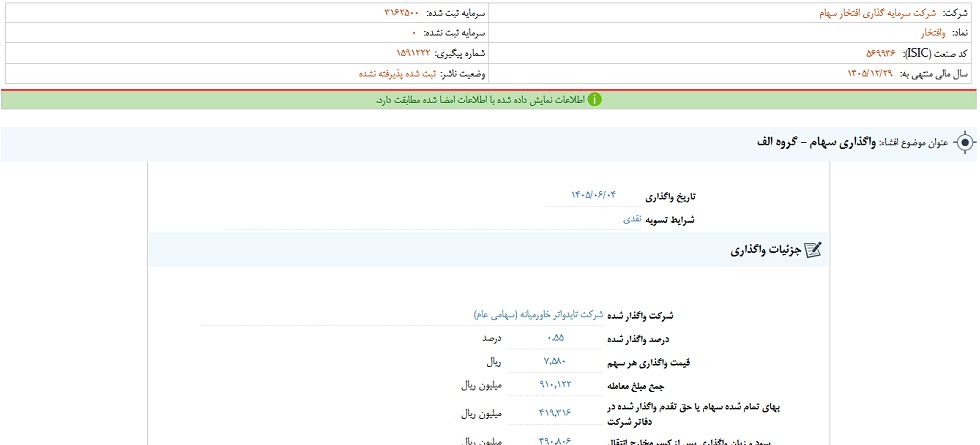Viewport: 980px width, 445px height.
Task: Click the green confirmation message text
Action: tap(481, 100)
